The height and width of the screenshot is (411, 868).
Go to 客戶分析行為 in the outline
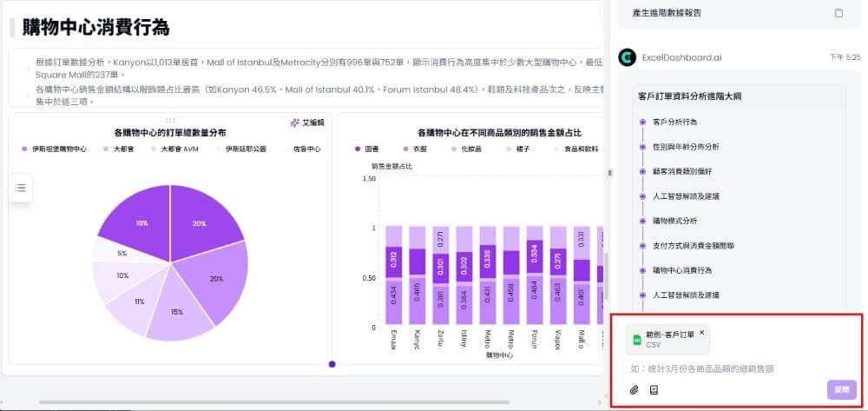(x=674, y=122)
